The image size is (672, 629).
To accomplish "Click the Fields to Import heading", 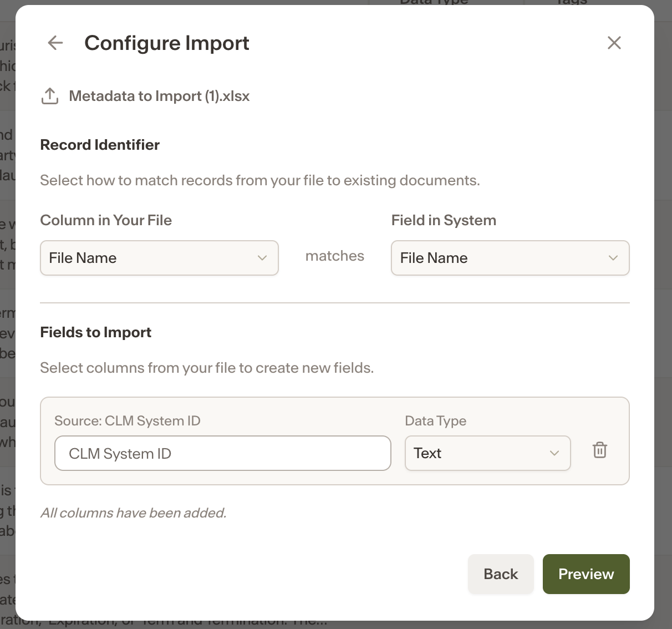I will pos(96,332).
